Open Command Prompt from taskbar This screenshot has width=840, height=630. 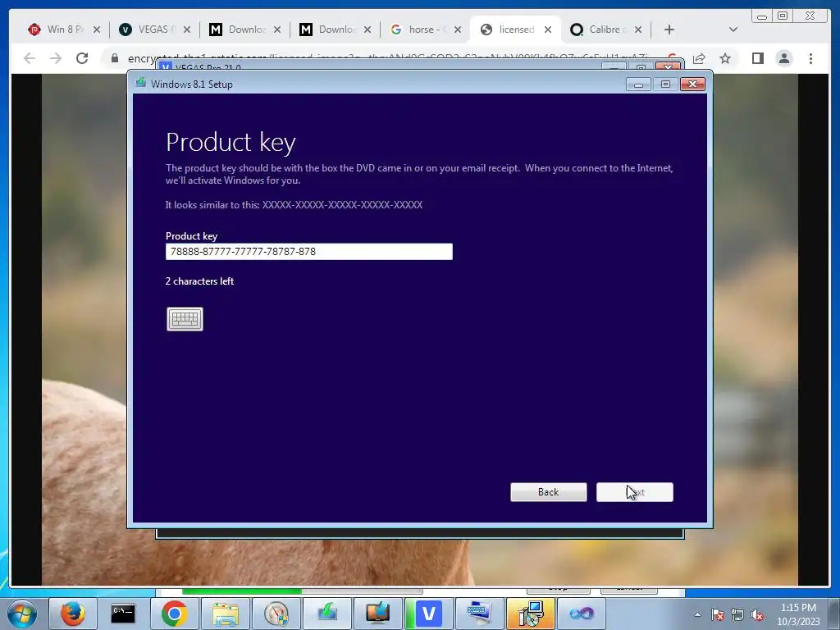click(x=123, y=614)
